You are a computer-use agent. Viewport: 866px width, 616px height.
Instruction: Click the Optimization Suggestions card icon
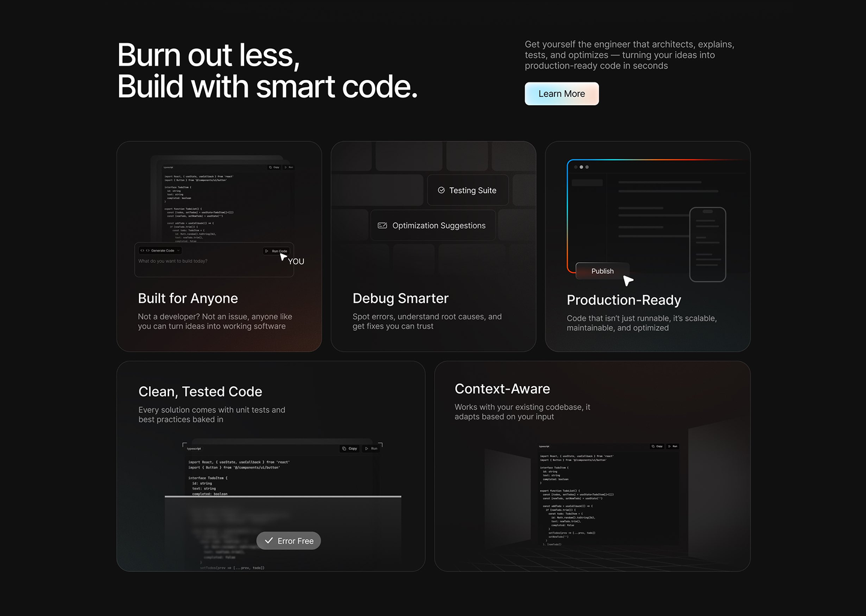(382, 226)
